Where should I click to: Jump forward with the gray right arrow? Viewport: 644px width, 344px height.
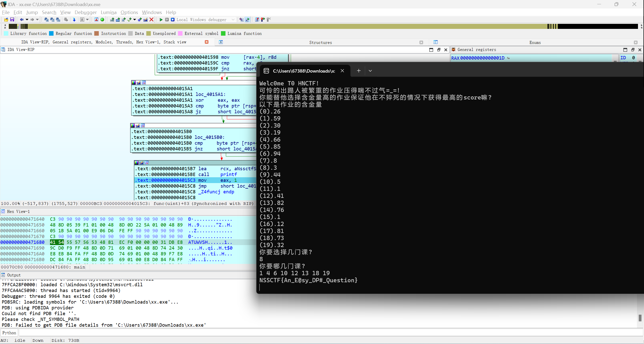[x=32, y=20]
